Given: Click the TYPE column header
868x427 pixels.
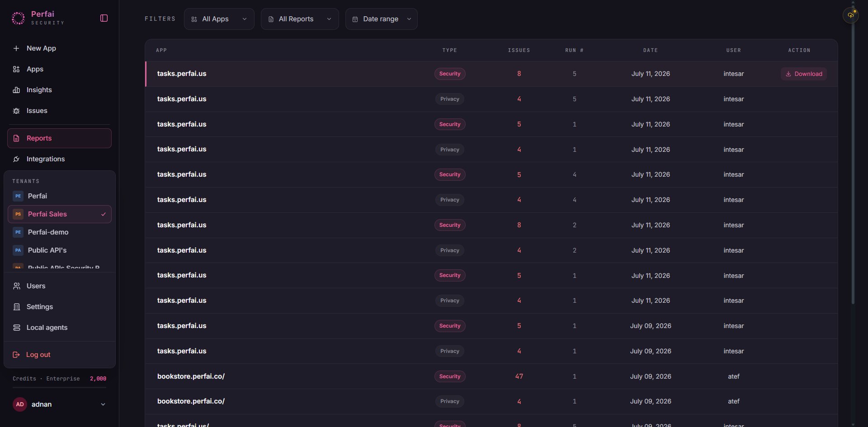Looking at the screenshot, I should [450, 50].
